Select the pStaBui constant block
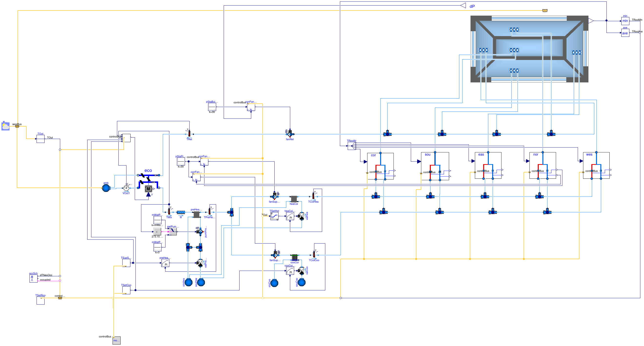 [212, 107]
